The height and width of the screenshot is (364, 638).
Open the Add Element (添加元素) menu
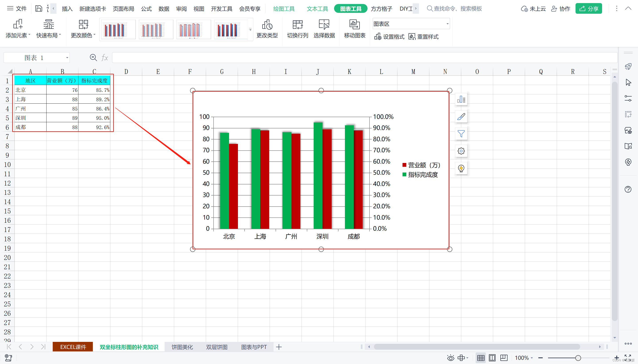point(18,29)
